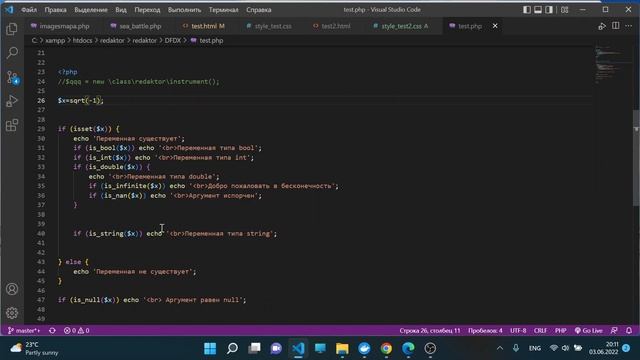Viewport: 640px width, 360px height.
Task: Change the UTF-8 encoding in status bar
Action: [x=518, y=330]
